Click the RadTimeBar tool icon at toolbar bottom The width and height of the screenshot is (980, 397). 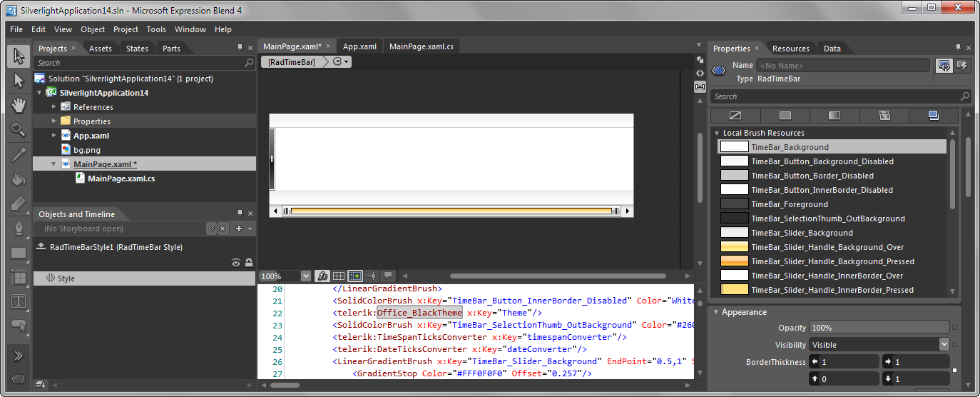(19, 378)
